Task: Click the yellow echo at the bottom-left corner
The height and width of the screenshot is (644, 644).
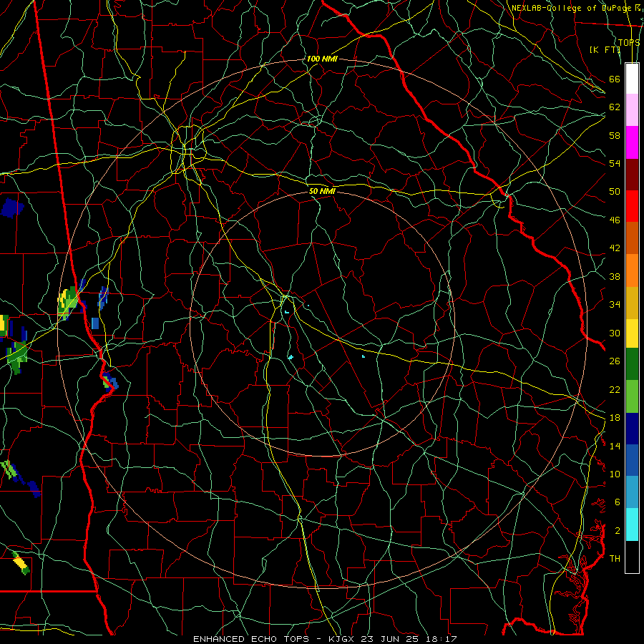Action: coord(21,562)
